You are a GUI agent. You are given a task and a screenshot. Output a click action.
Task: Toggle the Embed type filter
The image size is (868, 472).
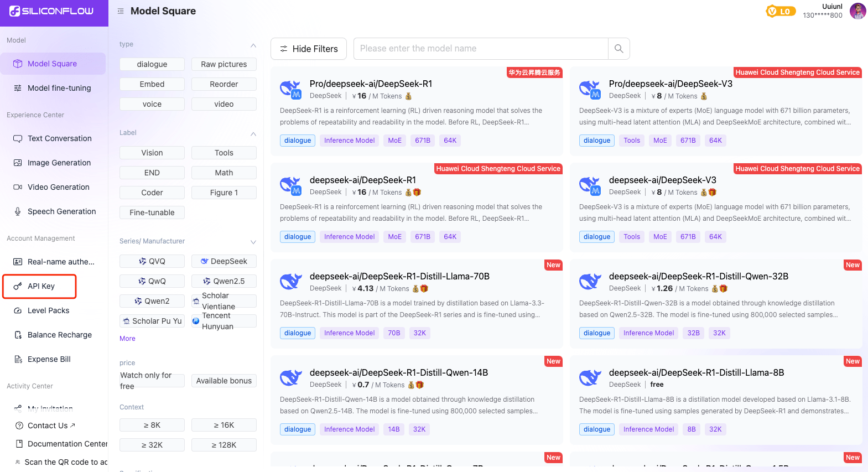click(x=152, y=84)
